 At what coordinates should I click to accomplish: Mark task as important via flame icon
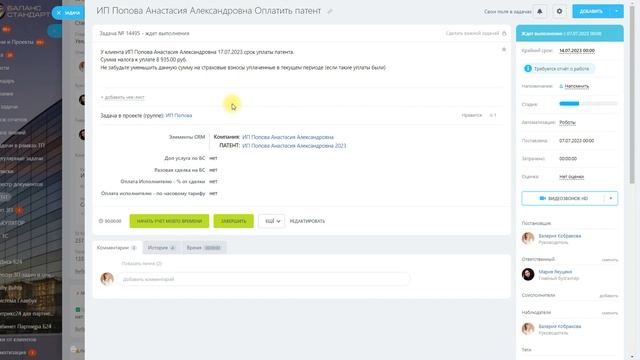(x=504, y=33)
